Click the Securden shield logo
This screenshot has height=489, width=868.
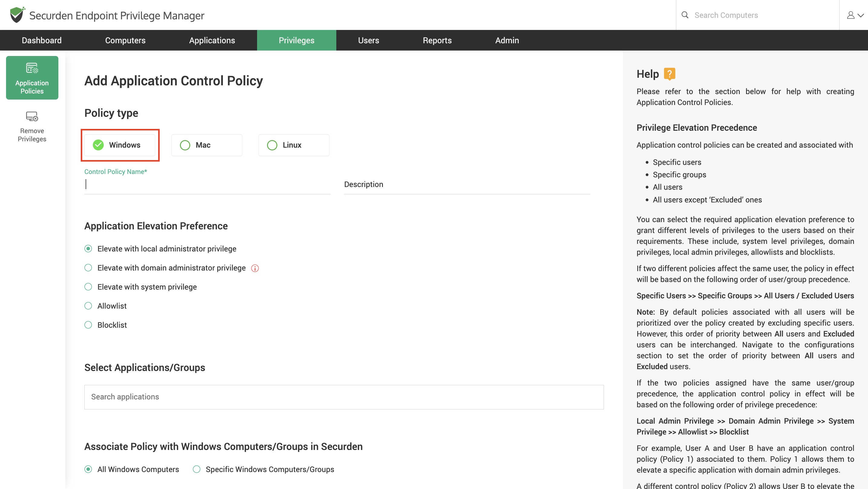pos(17,15)
